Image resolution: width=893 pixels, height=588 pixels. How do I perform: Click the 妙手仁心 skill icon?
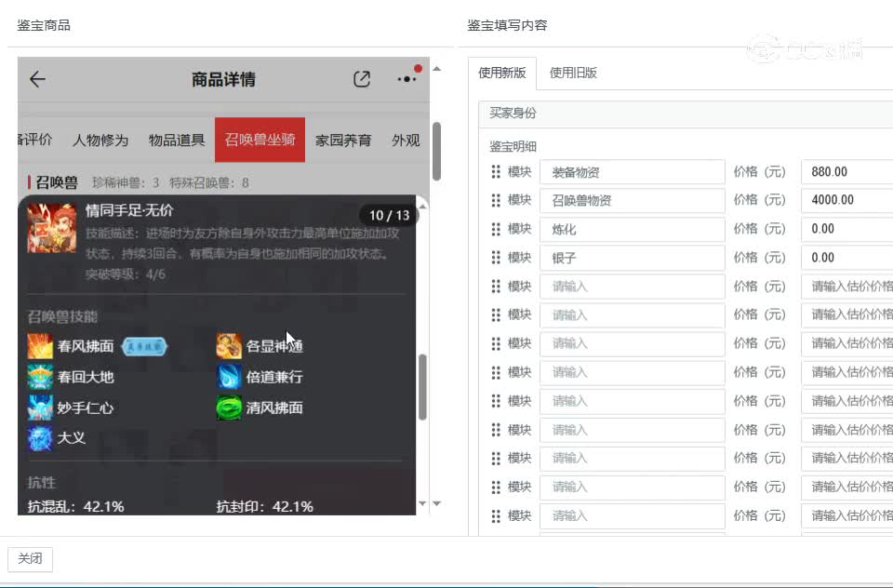39,408
